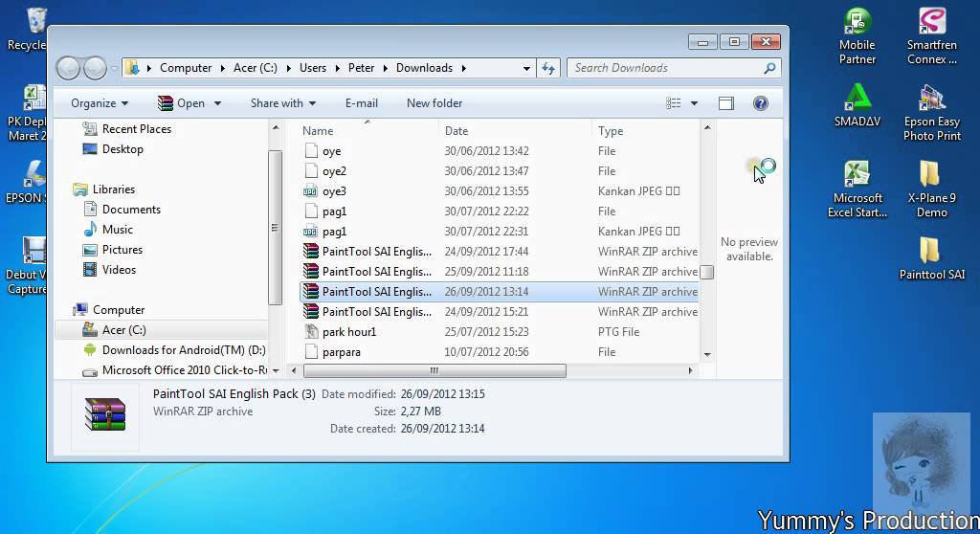980x534 pixels.
Task: Open Epson Easy Photo Print desktop icon
Action: point(932,113)
